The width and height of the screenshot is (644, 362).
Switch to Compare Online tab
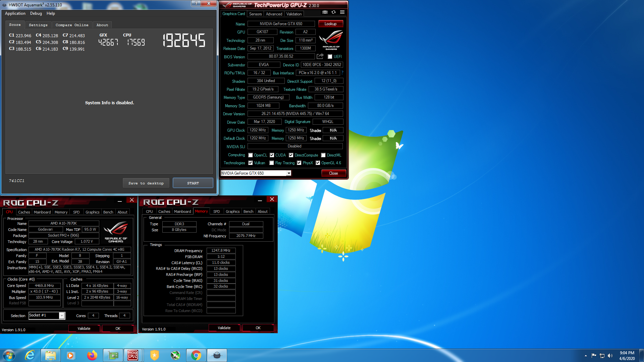(x=72, y=25)
